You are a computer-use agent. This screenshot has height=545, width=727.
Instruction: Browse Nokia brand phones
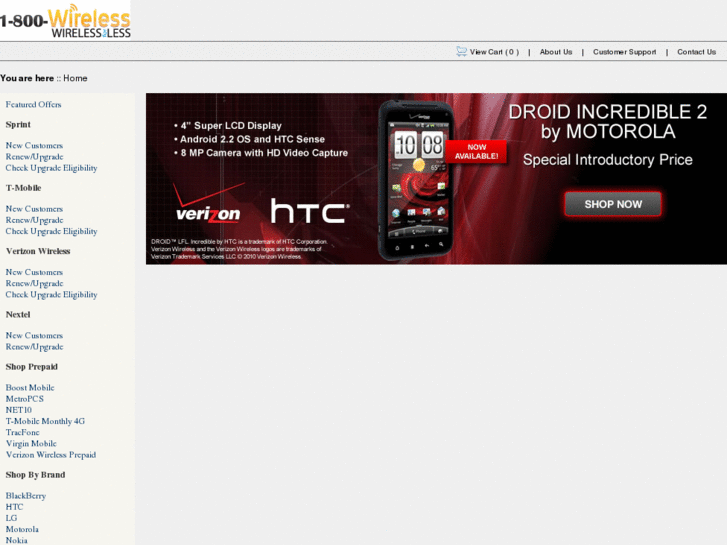click(17, 540)
